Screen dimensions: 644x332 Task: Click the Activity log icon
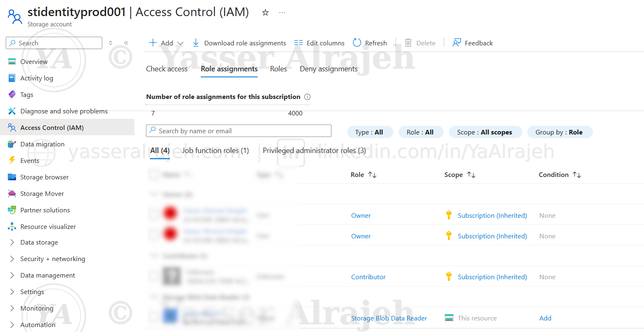pos(12,78)
